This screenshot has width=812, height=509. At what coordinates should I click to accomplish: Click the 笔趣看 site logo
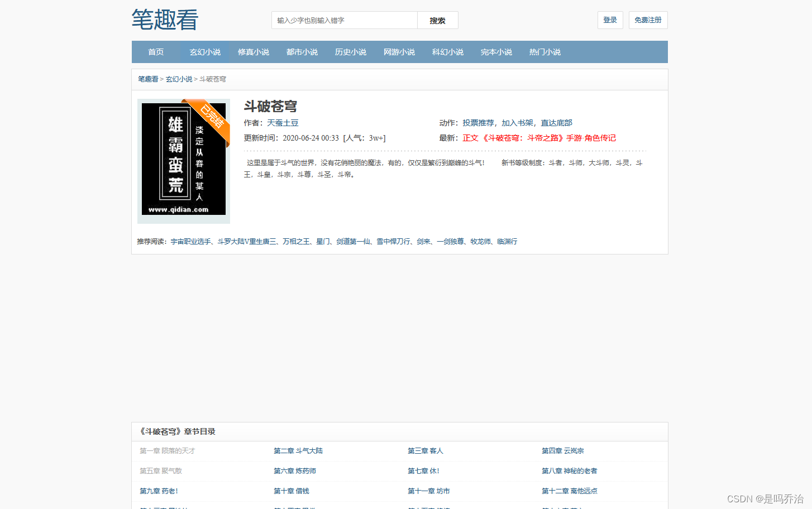[x=164, y=18]
